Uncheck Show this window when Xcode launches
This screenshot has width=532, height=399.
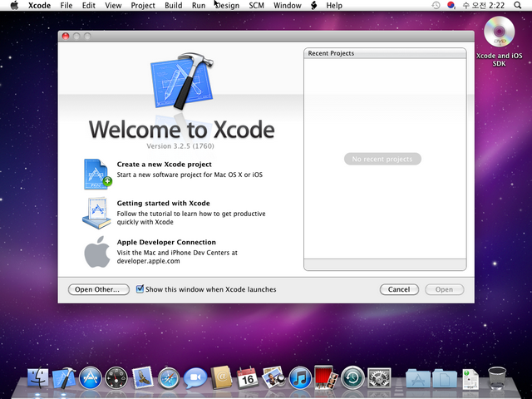pyautogui.click(x=140, y=289)
